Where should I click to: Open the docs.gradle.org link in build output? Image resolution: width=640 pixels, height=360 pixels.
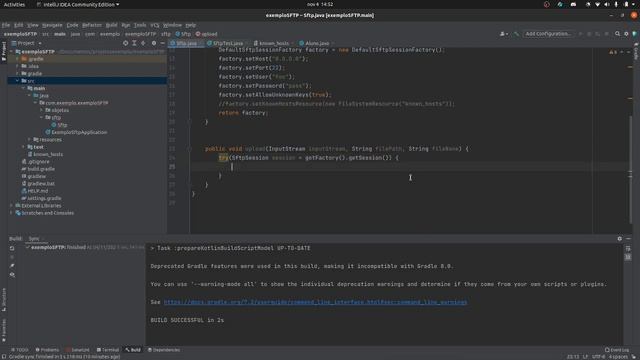(316, 302)
